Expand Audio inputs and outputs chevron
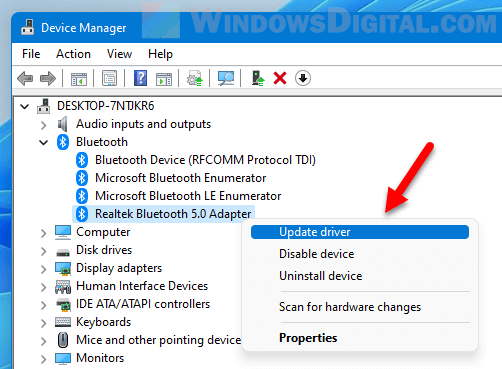The height and width of the screenshot is (369, 502). click(x=44, y=125)
